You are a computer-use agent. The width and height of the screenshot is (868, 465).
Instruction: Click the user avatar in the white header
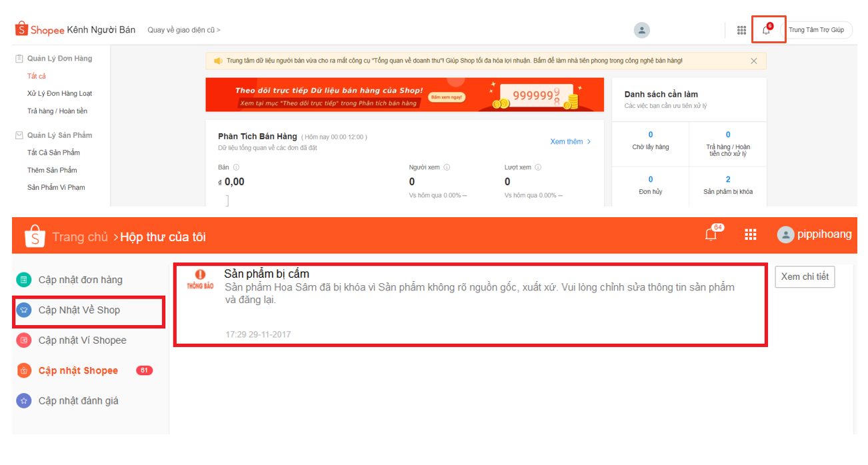tap(641, 30)
